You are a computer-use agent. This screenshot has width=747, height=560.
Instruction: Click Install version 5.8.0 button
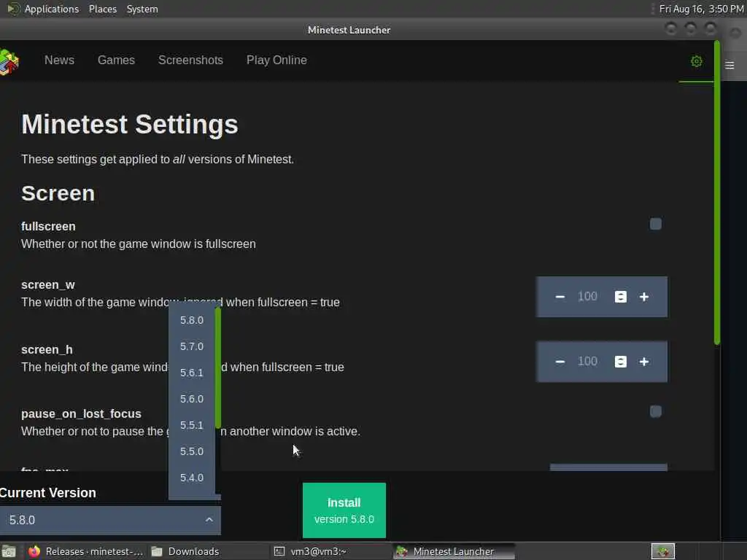344,510
